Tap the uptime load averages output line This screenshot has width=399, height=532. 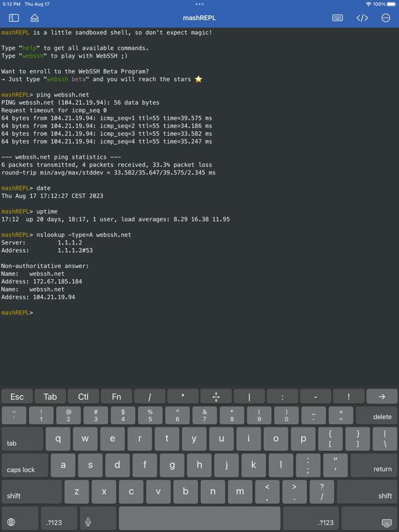point(116,219)
